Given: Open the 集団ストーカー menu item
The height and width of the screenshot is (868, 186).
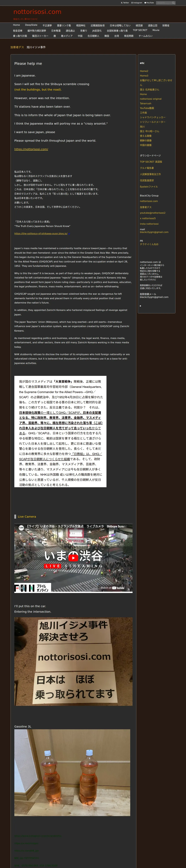Looking at the screenshot, I should [40, 36].
